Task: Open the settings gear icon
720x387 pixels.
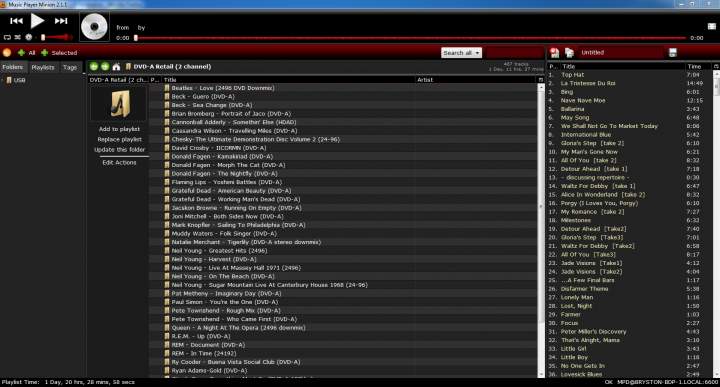Action: point(28,37)
